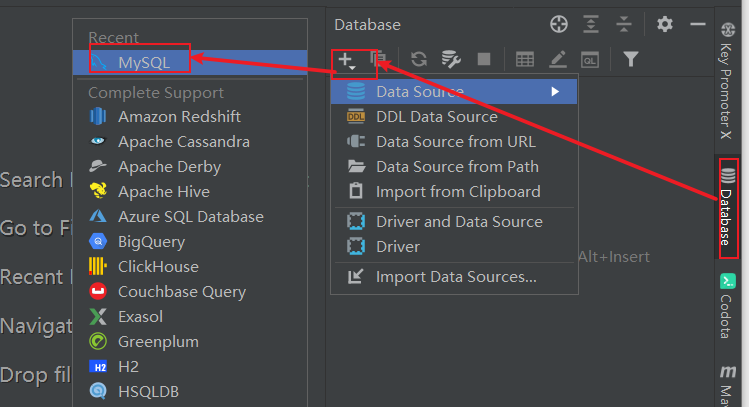Image resolution: width=749 pixels, height=407 pixels.
Task: Click the DDL icon in menu
Action: pyautogui.click(x=356, y=116)
